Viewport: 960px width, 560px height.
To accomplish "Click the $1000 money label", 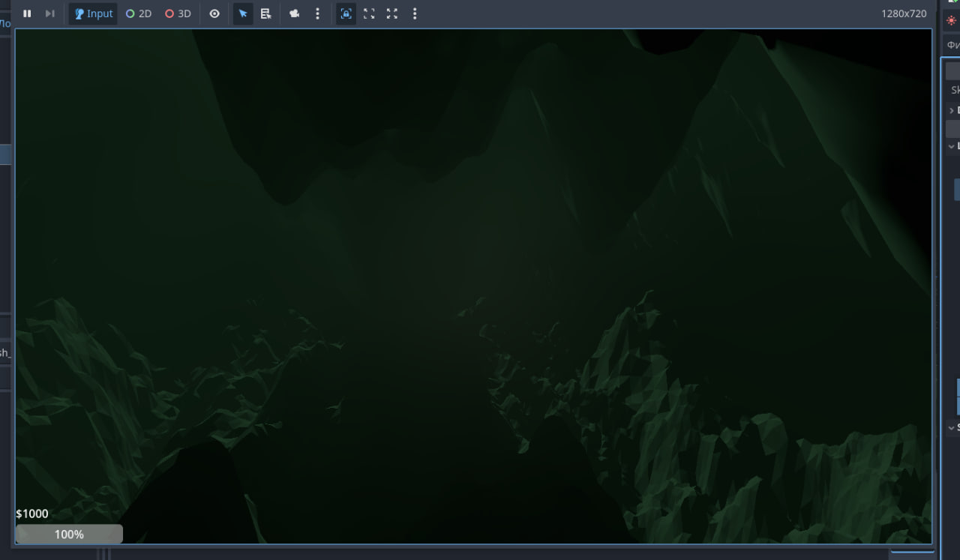I will click(32, 514).
